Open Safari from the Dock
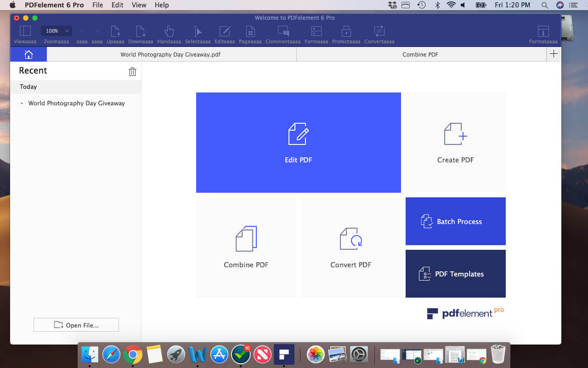The image size is (588, 368). click(x=111, y=355)
